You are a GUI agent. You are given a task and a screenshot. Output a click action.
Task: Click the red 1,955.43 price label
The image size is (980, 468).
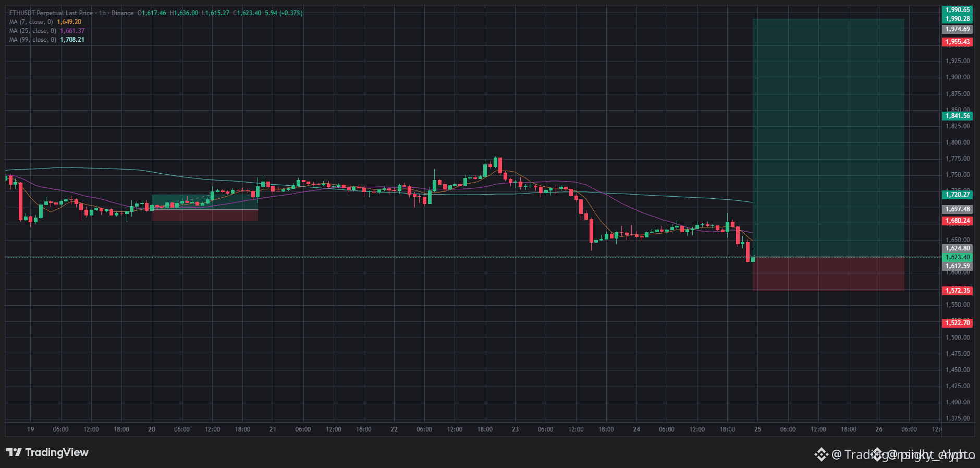coord(958,42)
